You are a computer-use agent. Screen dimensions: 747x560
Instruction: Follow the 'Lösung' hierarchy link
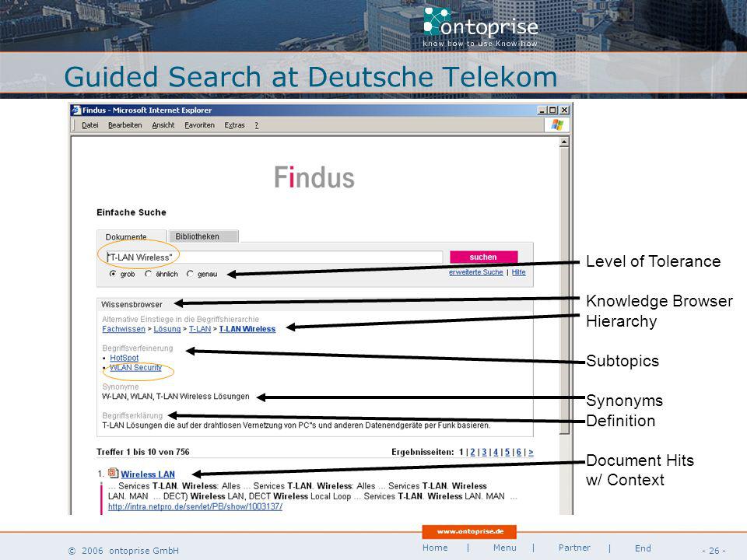click(x=167, y=329)
